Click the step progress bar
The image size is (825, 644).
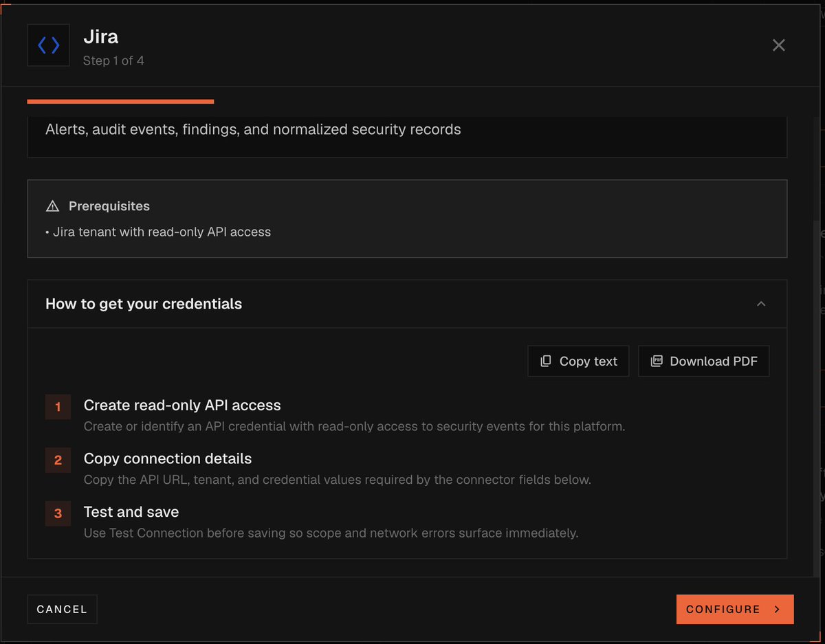pos(120,102)
